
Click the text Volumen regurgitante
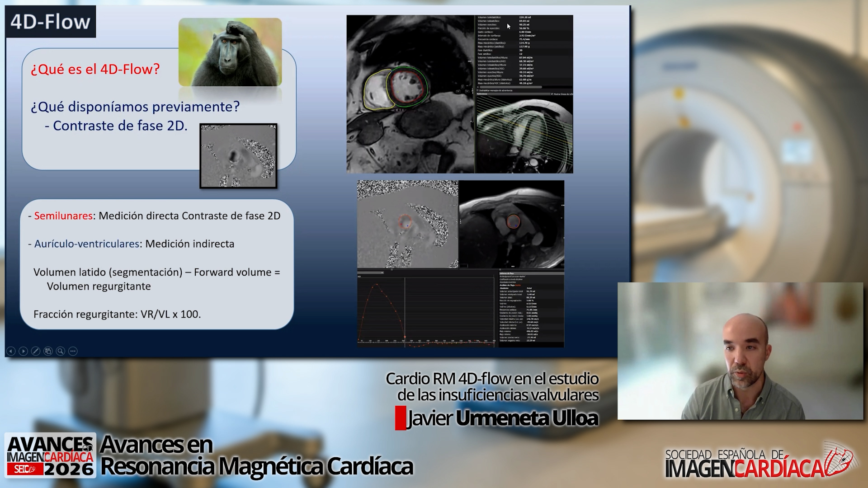coord(99,286)
